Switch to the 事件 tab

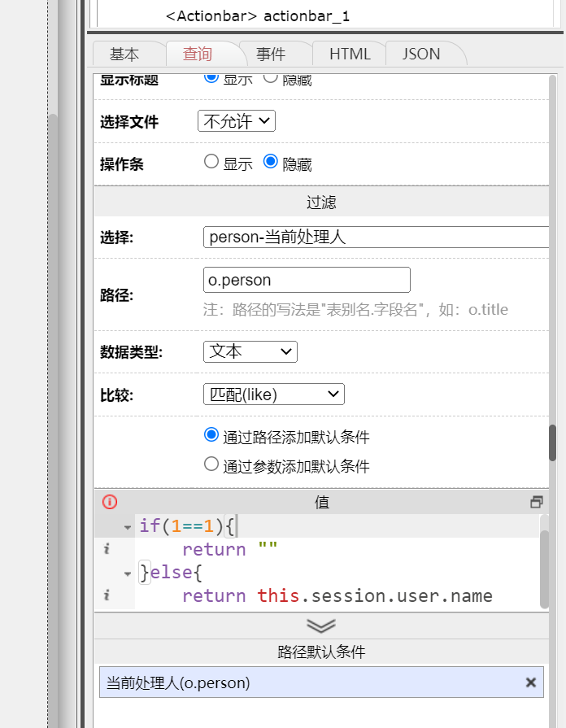coord(271,54)
